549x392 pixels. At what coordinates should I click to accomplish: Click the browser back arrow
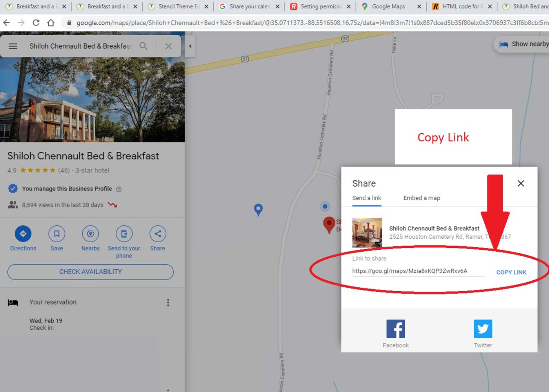click(7, 23)
